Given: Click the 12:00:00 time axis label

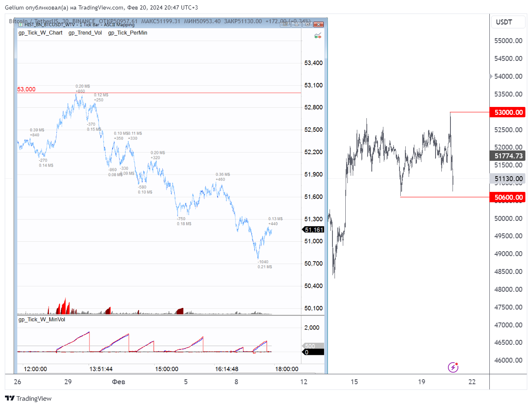Looking at the screenshot, I should click(x=35, y=369).
